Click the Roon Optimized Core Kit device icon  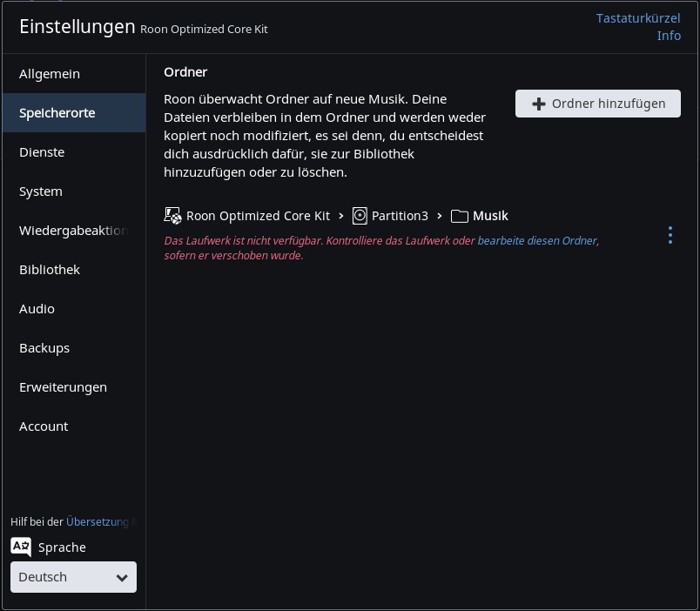[172, 216]
